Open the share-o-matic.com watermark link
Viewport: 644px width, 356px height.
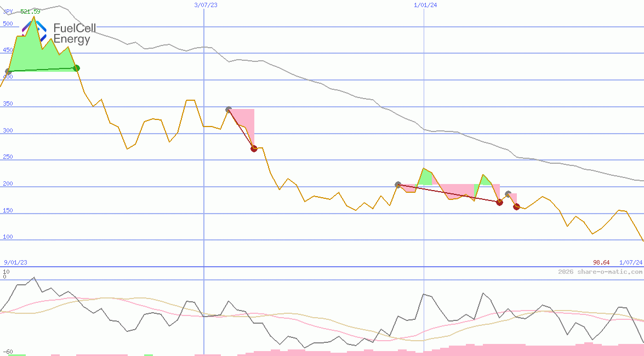coord(600,272)
